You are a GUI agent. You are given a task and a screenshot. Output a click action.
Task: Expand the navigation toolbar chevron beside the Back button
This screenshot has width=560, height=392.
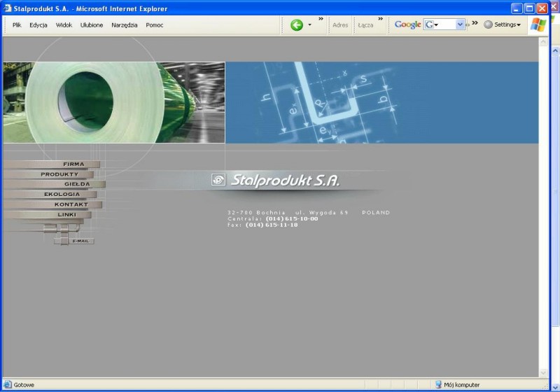[321, 19]
